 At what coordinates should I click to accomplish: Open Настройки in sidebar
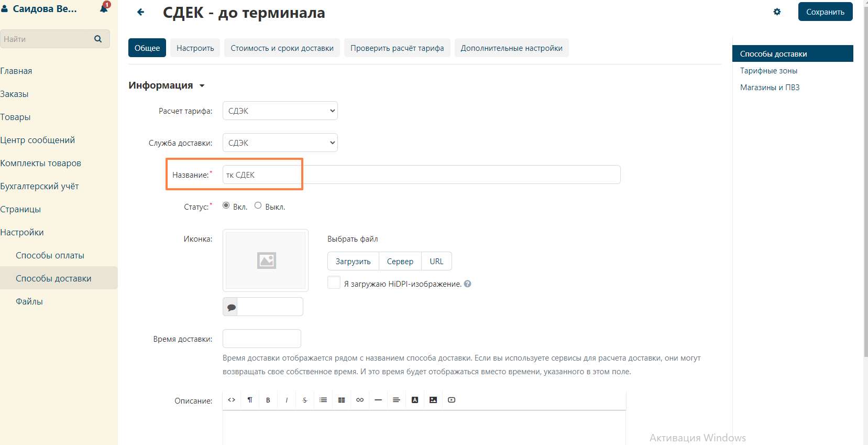click(x=22, y=232)
